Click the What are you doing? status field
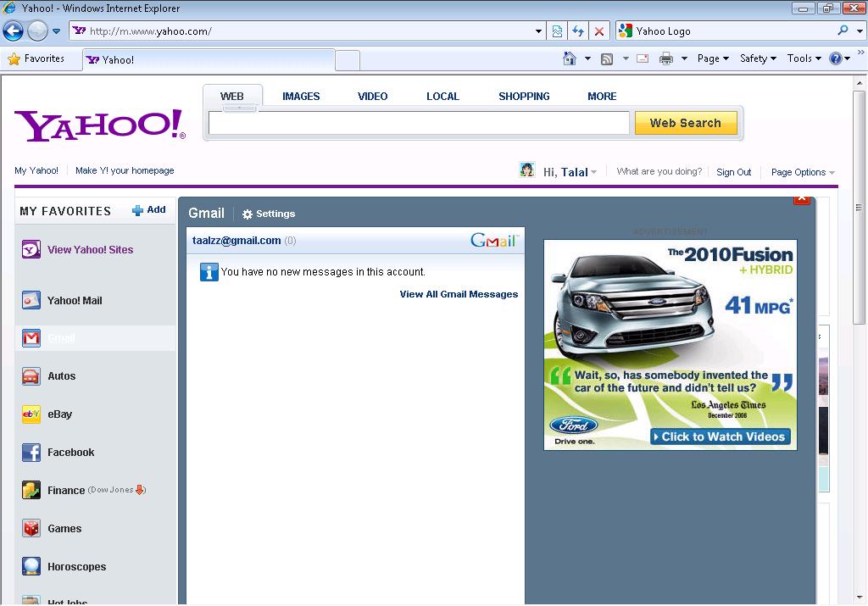868x606 pixels. 659,171
